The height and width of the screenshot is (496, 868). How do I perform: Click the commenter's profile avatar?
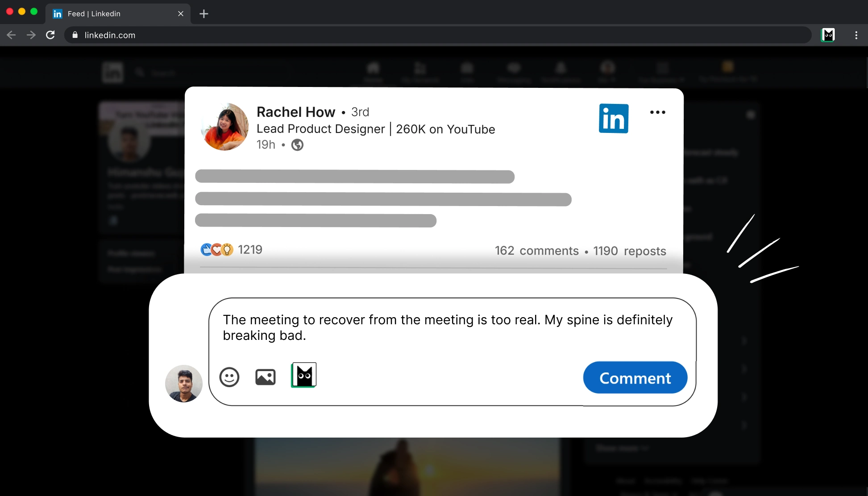pos(183,384)
